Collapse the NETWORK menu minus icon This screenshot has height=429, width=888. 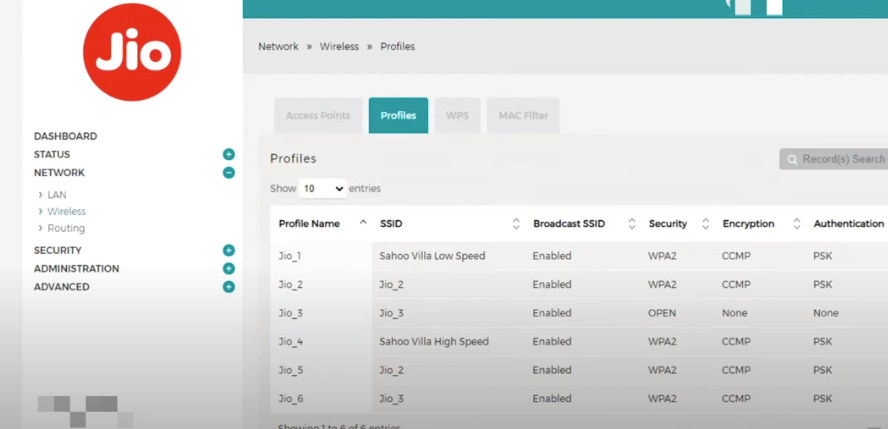pyautogui.click(x=229, y=173)
